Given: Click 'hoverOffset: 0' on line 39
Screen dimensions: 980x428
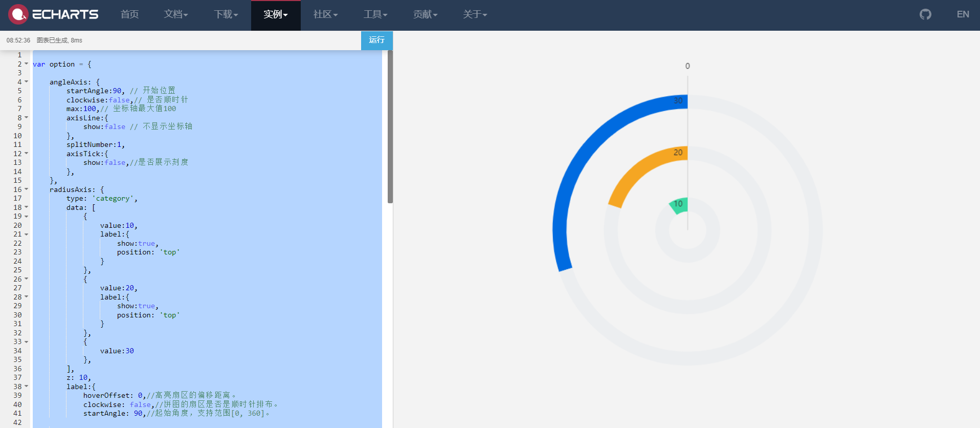Looking at the screenshot, I should pyautogui.click(x=113, y=396).
